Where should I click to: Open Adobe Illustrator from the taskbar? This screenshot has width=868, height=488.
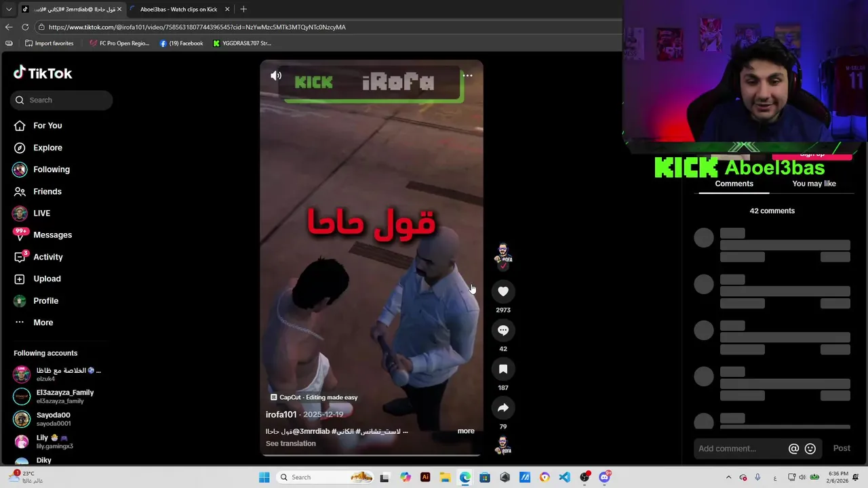tap(425, 477)
